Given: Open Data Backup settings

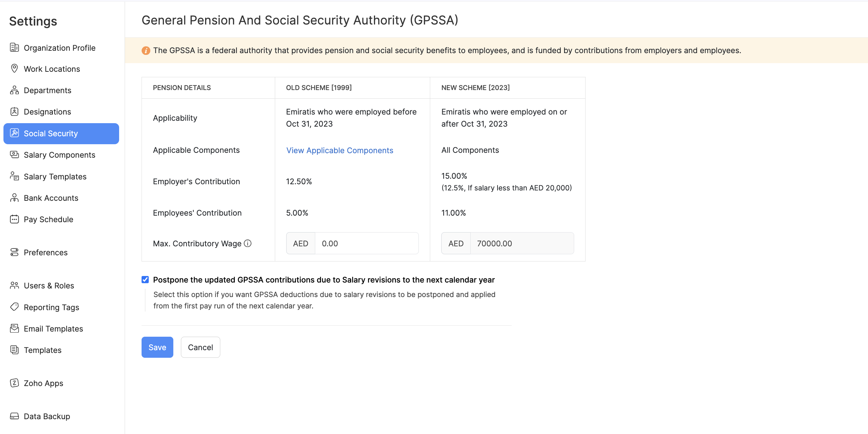Looking at the screenshot, I should coord(47,416).
